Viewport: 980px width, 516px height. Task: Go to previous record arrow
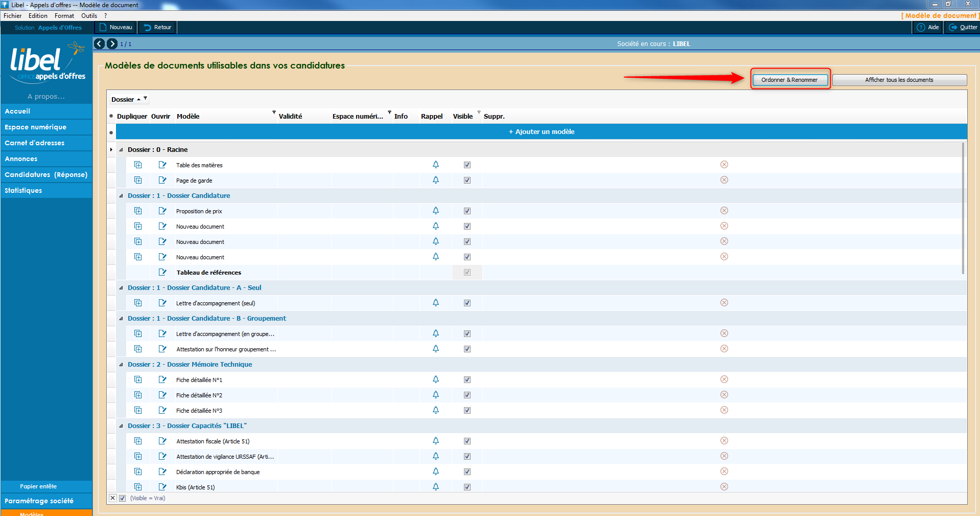tap(100, 43)
